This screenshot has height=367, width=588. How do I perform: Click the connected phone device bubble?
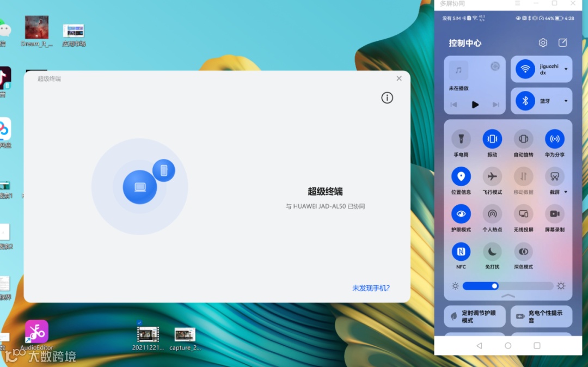(x=164, y=170)
